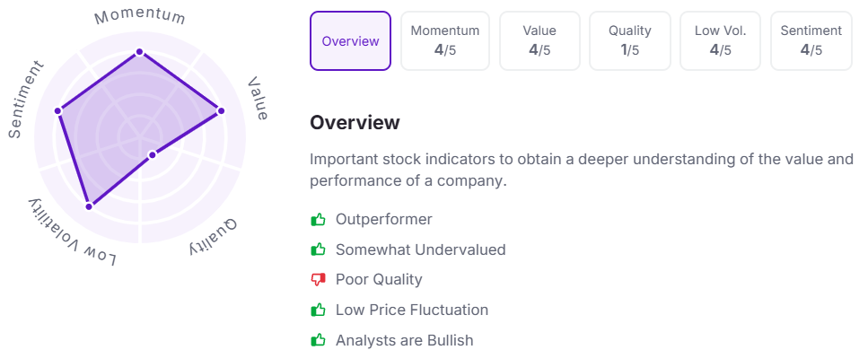868x350 pixels.
Task: Click the Sentiment data point on radar chart
Action: pos(57,111)
